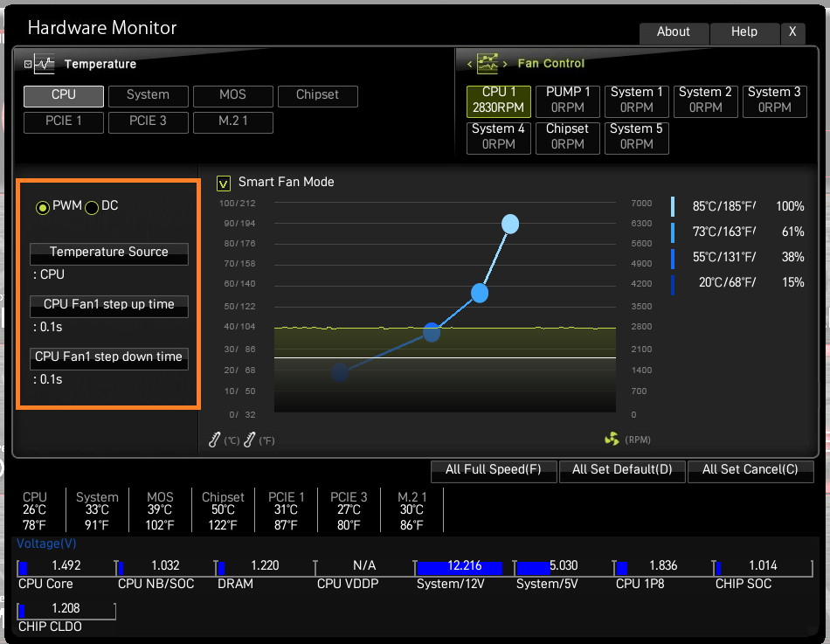The image size is (830, 644).
Task: Select the DC radio button
Action: (x=92, y=208)
